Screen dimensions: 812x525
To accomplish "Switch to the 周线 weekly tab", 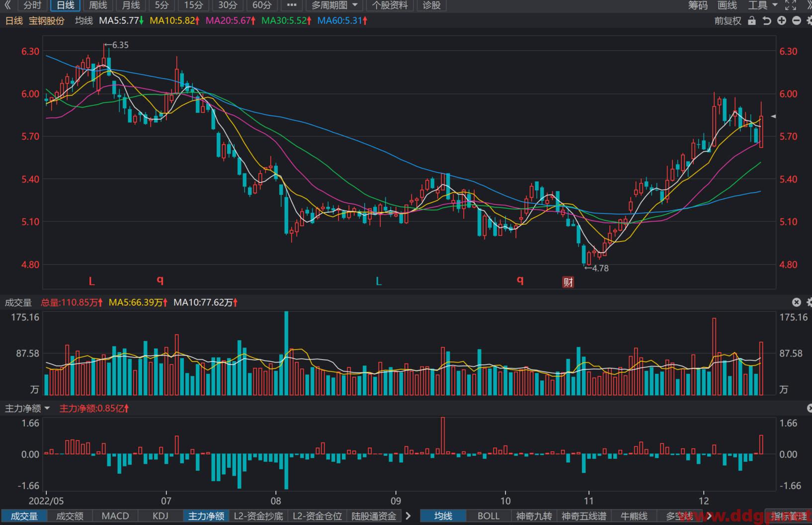I will tap(98, 5).
